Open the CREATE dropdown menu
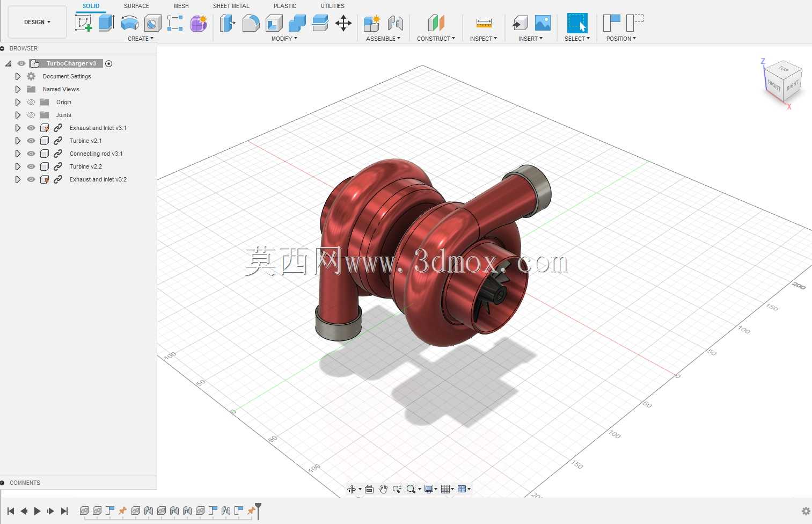This screenshot has height=524, width=812. click(x=141, y=39)
